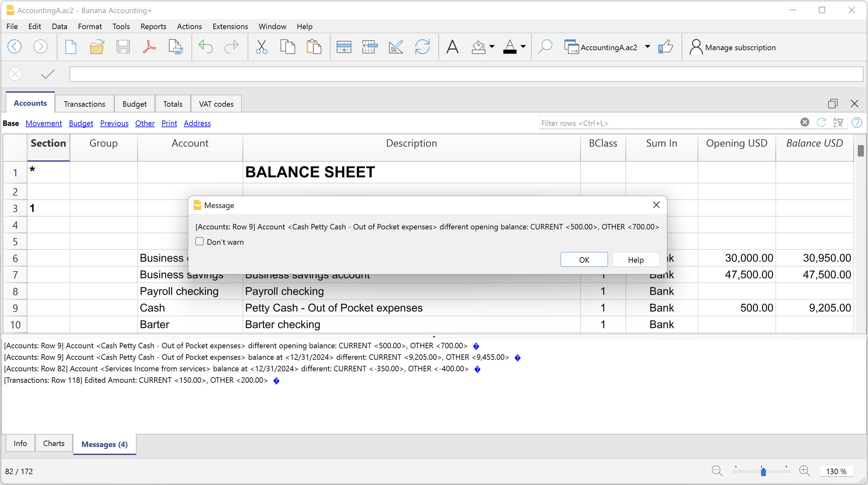The image size is (868, 485).
Task: Open the AccountingA.ac2 file switcher dropdown
Action: click(x=647, y=47)
